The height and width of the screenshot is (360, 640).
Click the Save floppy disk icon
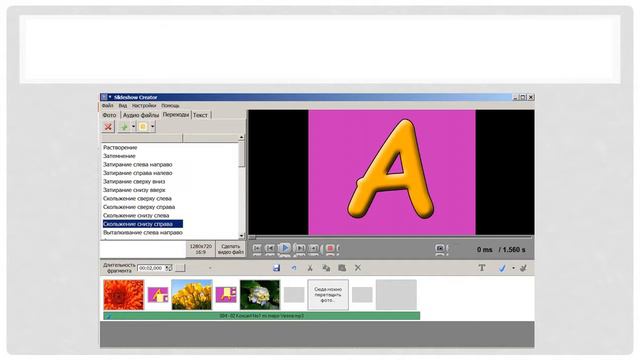(x=276, y=268)
